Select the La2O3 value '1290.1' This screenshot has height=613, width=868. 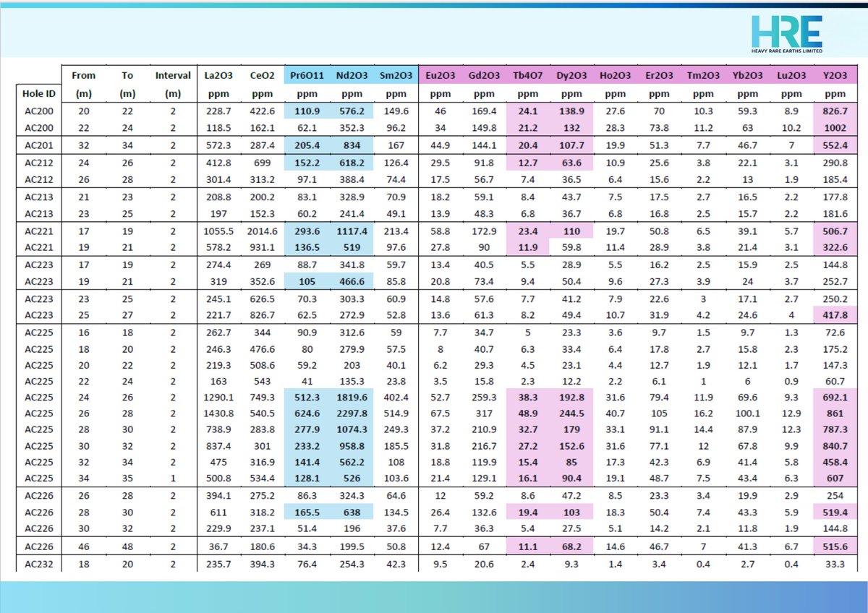click(x=218, y=397)
